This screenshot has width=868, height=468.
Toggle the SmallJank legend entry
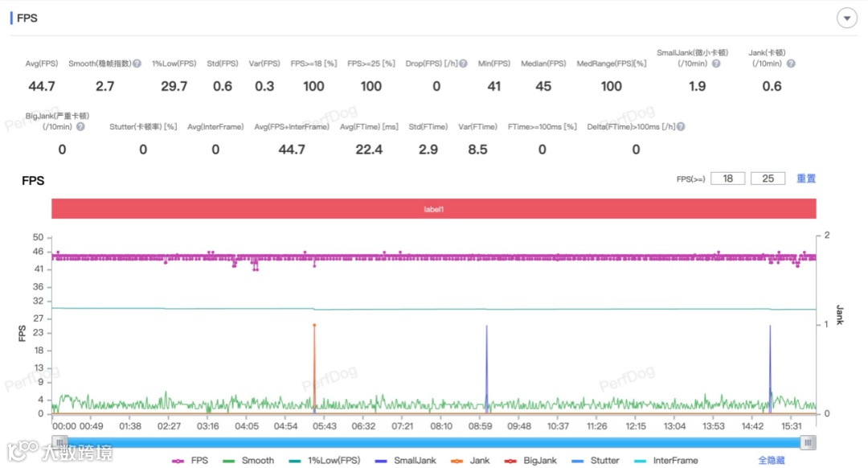pyautogui.click(x=405, y=460)
